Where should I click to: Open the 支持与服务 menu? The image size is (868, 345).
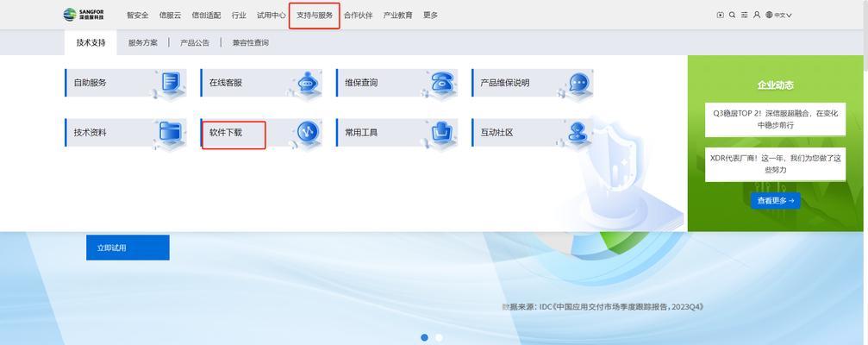click(315, 16)
